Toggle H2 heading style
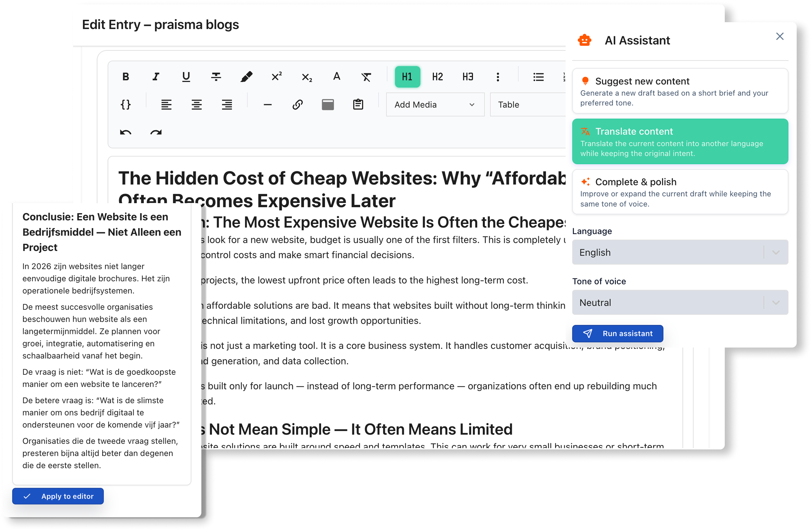Screen dimensions: 812x531 [437, 77]
